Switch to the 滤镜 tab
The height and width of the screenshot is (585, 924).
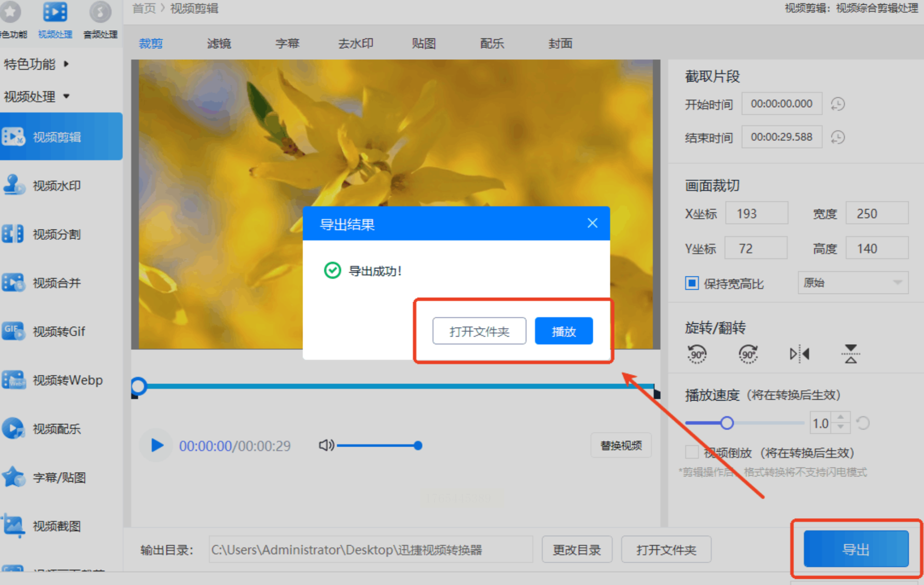click(219, 44)
